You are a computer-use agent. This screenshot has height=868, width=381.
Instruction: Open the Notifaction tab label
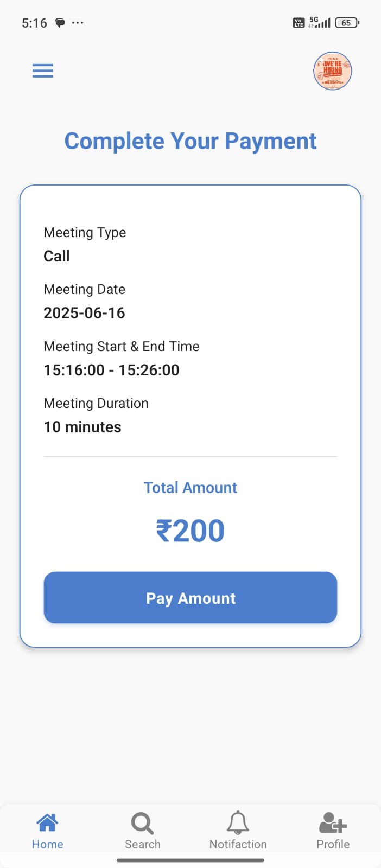(238, 844)
